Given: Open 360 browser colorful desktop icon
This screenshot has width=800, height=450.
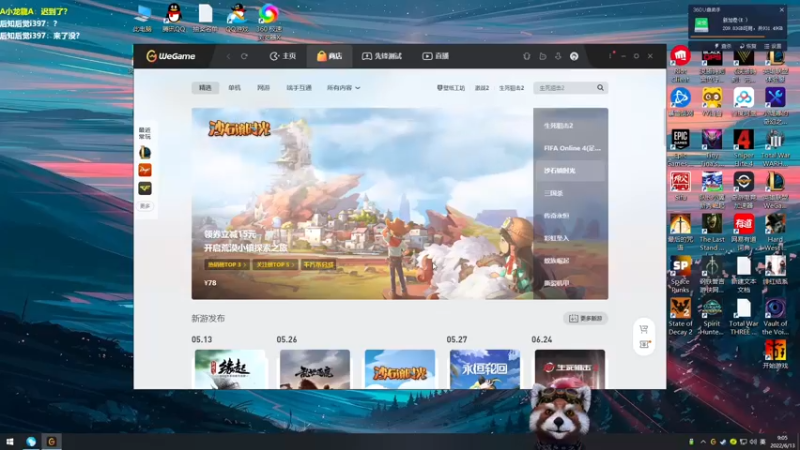Looking at the screenshot, I should [x=269, y=21].
